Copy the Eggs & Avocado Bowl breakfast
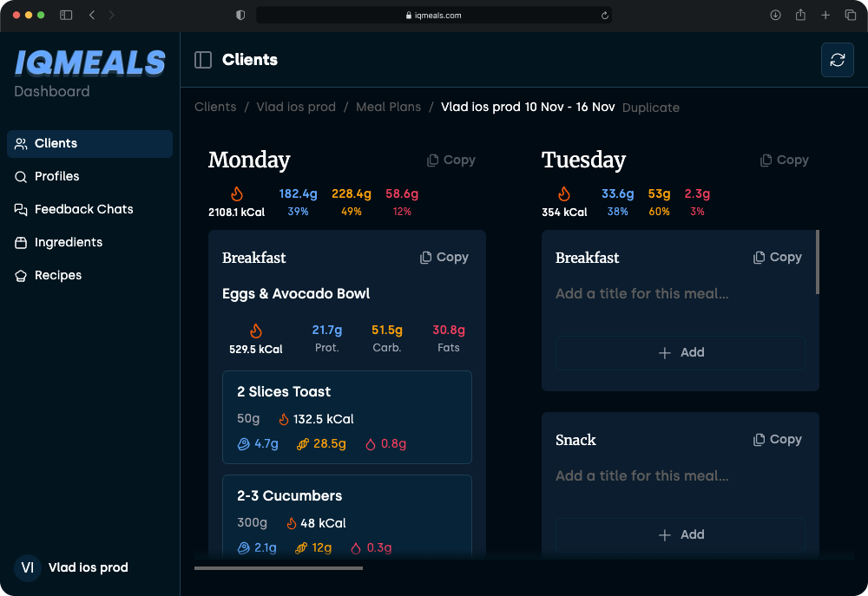868x596 pixels. coord(444,257)
